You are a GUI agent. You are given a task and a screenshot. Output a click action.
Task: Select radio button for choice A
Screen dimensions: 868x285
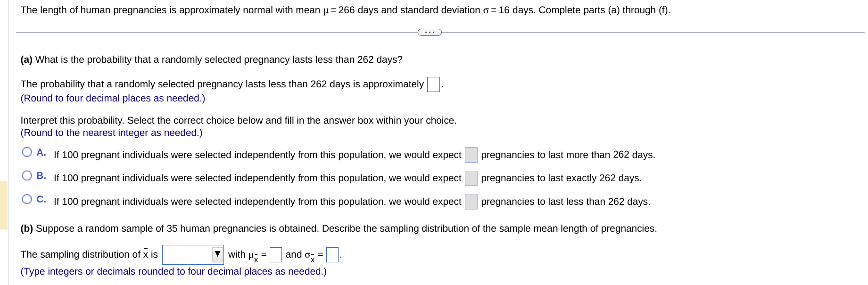pyautogui.click(x=27, y=152)
